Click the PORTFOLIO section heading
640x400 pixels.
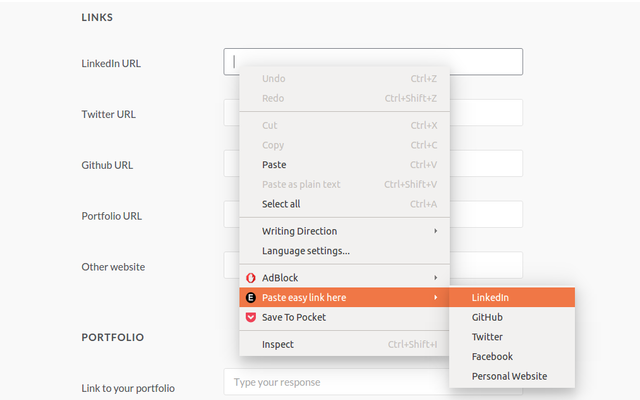[x=113, y=337]
